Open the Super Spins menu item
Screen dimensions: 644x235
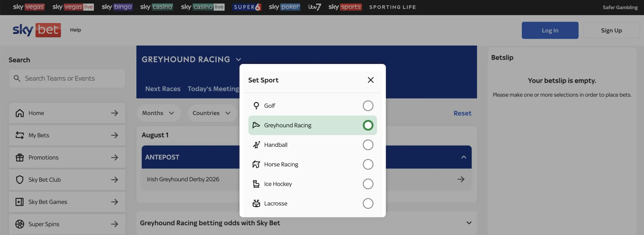point(67,224)
